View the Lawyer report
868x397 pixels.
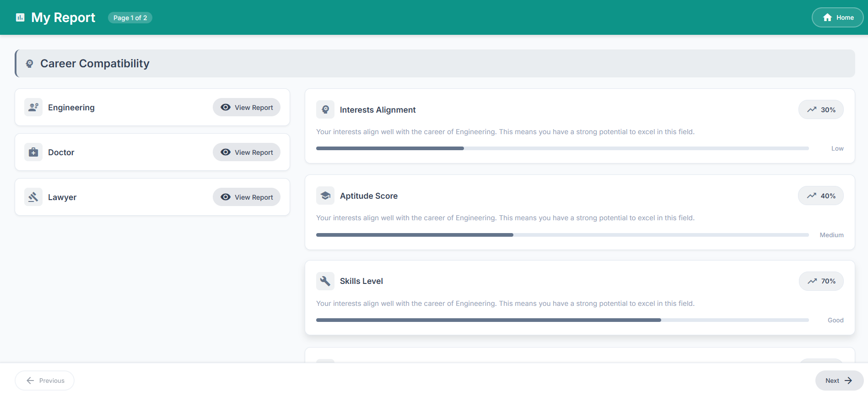247,197
